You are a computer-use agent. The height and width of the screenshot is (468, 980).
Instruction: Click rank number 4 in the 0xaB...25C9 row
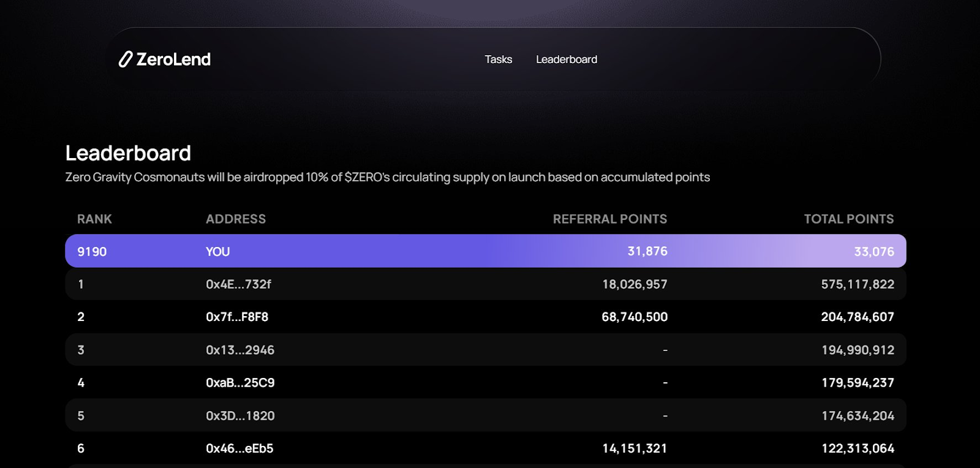click(81, 383)
